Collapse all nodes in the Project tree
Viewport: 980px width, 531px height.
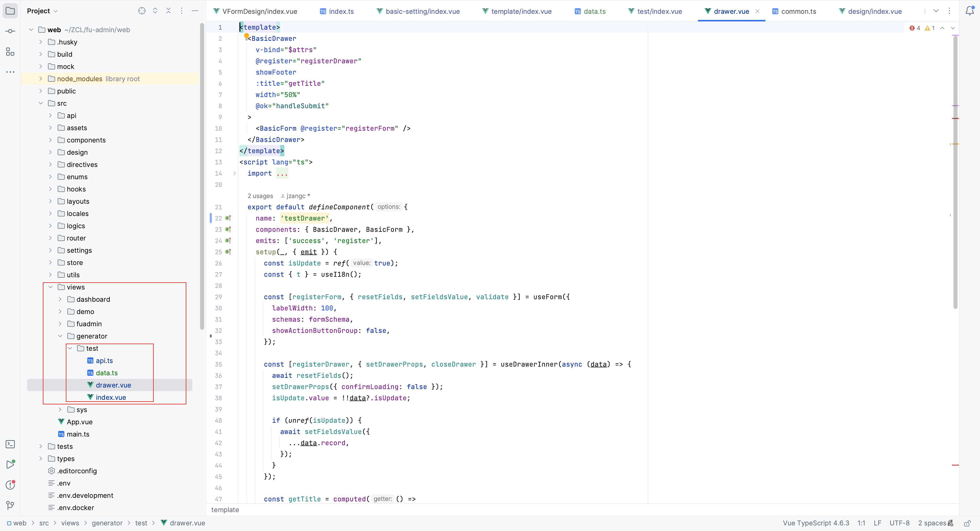[x=168, y=11]
